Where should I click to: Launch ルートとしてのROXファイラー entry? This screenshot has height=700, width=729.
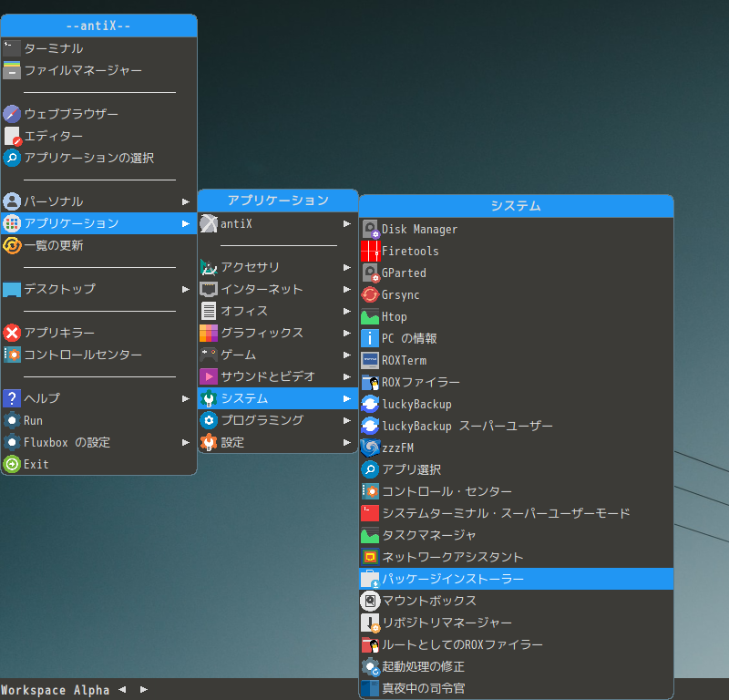tap(516, 644)
